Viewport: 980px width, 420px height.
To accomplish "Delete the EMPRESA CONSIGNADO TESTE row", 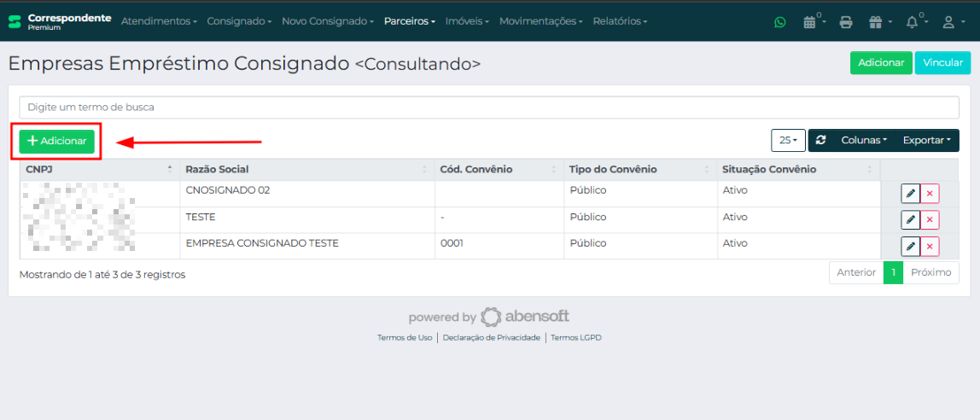I will [930, 246].
